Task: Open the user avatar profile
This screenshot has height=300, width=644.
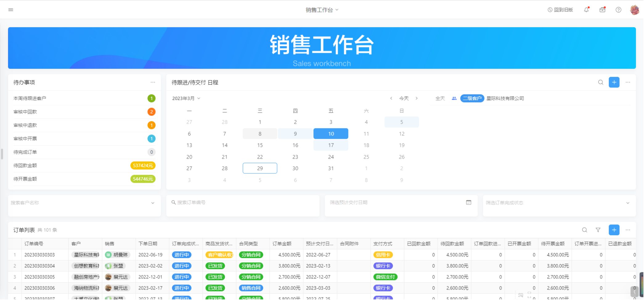Action: [x=634, y=10]
